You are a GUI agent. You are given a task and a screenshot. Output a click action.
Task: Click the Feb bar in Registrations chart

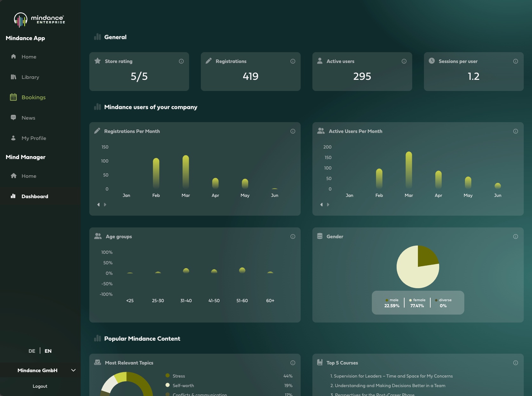156,173
